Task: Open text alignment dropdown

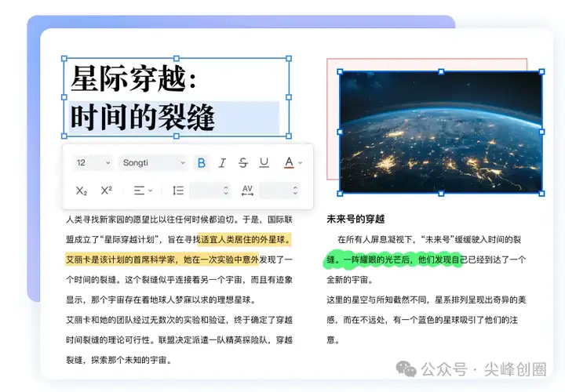Action: click(143, 191)
